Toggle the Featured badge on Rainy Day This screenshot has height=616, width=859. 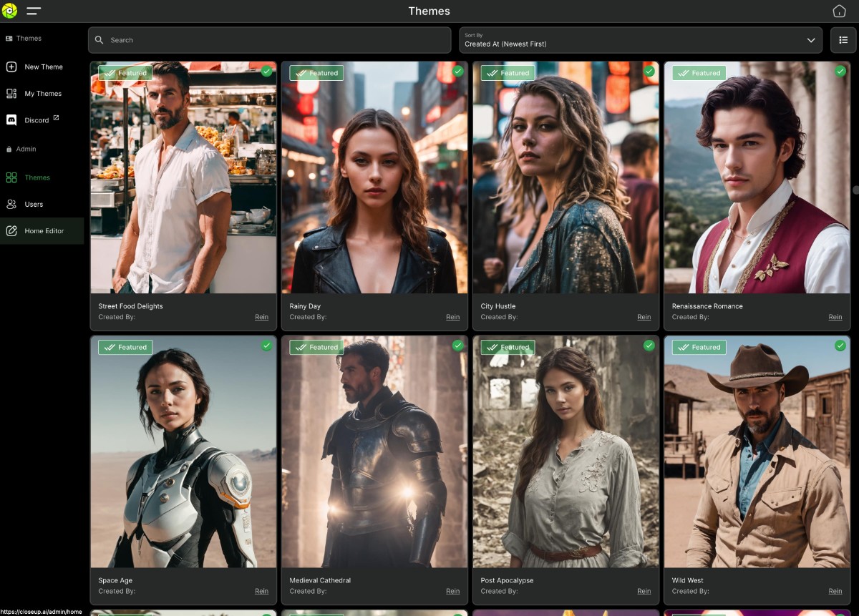[x=316, y=73]
